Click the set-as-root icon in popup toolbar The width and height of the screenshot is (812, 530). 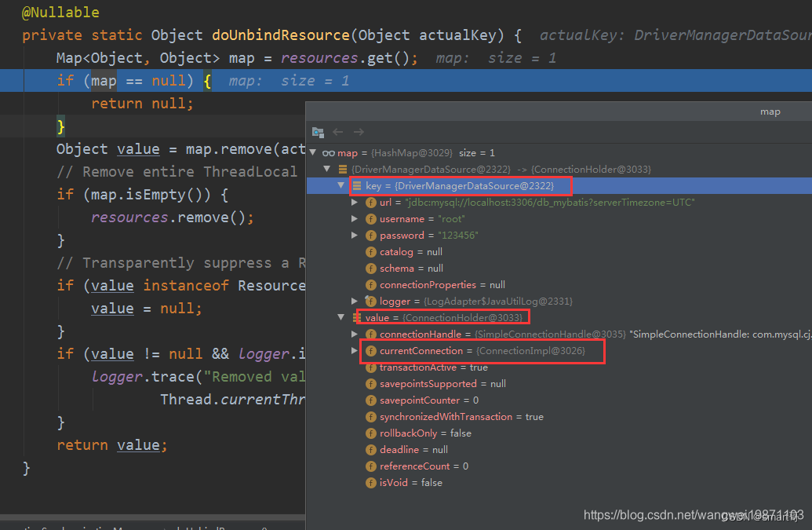[x=318, y=132]
